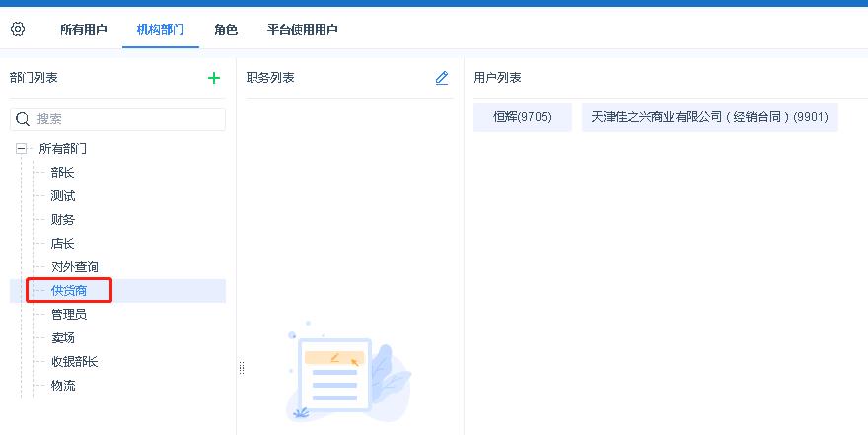Select the 部长 department
This screenshot has width=868, height=435.
point(62,172)
